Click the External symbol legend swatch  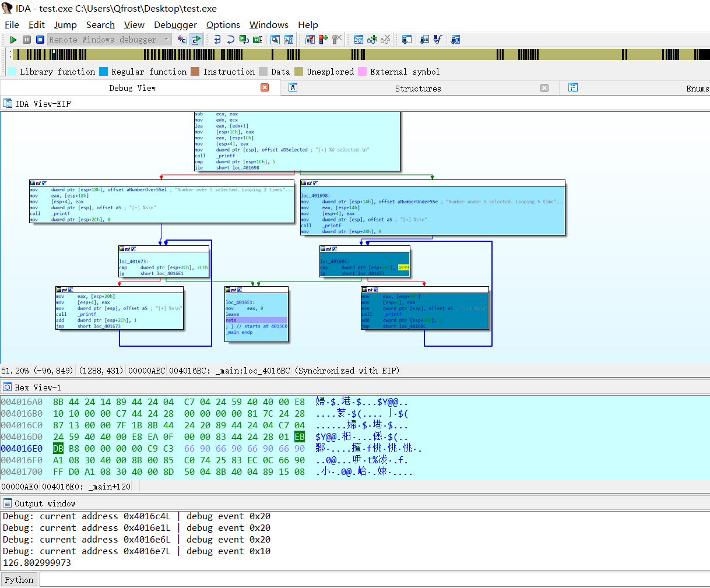pyautogui.click(x=362, y=71)
